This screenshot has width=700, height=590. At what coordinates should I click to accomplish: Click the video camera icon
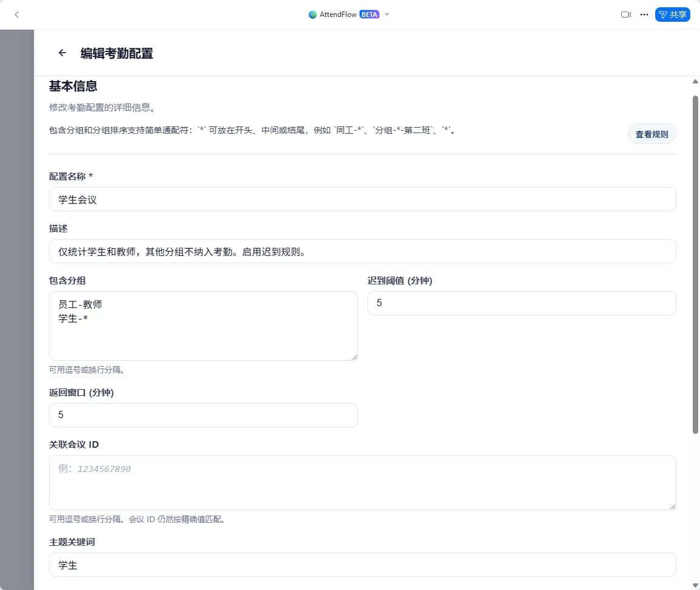point(626,15)
